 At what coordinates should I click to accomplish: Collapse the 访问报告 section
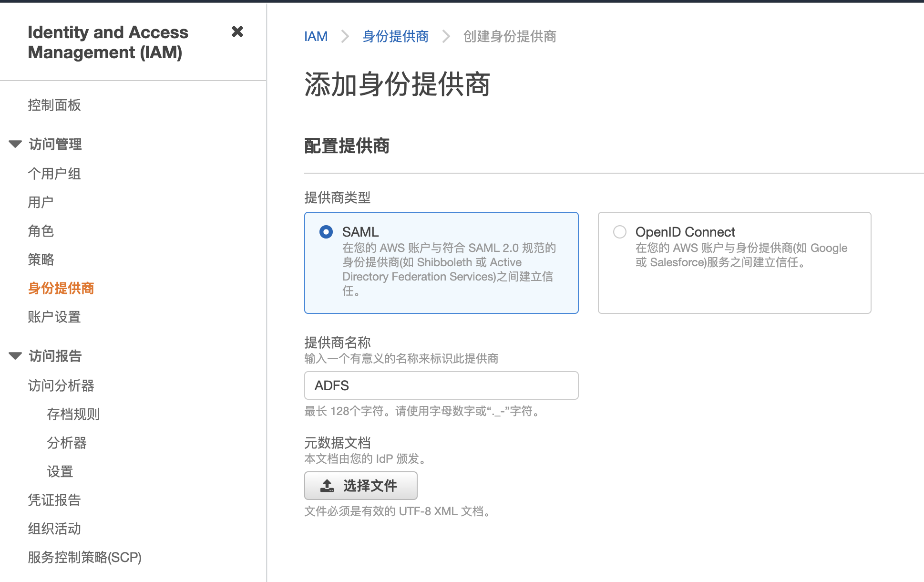(15, 356)
